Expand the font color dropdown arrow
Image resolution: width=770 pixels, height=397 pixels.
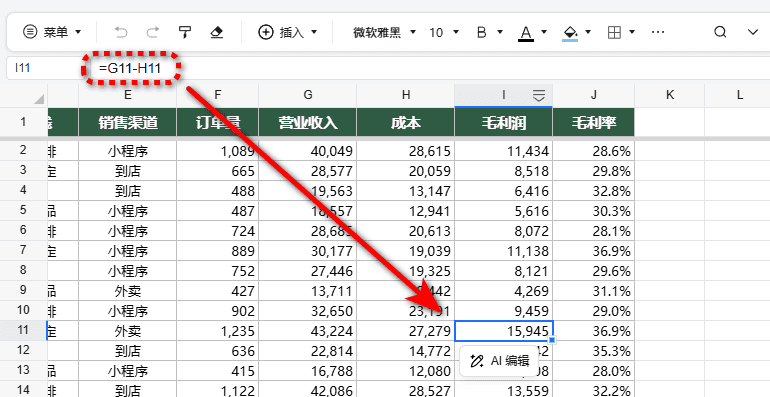pos(544,32)
